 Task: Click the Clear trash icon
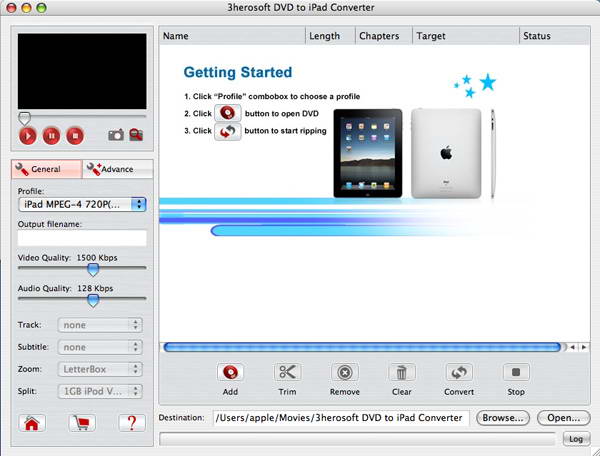coord(402,372)
